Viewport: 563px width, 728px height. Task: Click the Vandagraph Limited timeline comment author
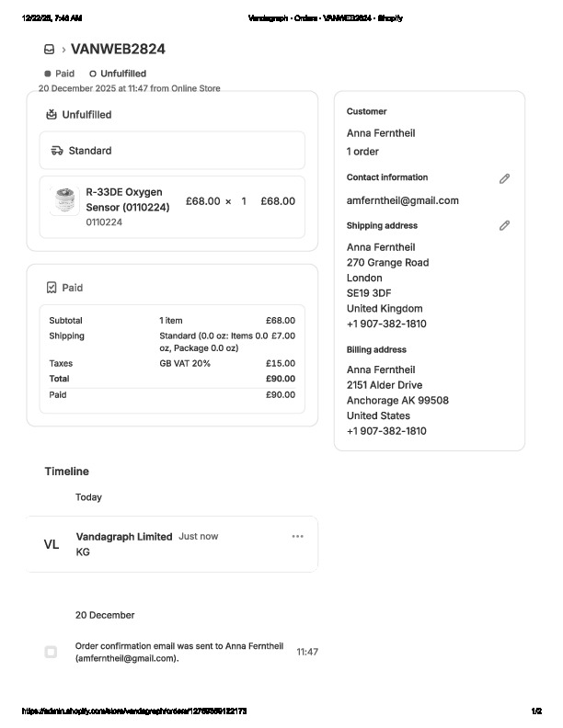[x=124, y=537]
